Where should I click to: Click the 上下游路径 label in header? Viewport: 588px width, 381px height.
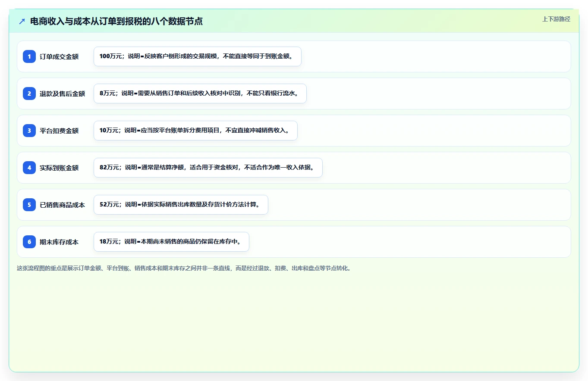click(x=556, y=19)
